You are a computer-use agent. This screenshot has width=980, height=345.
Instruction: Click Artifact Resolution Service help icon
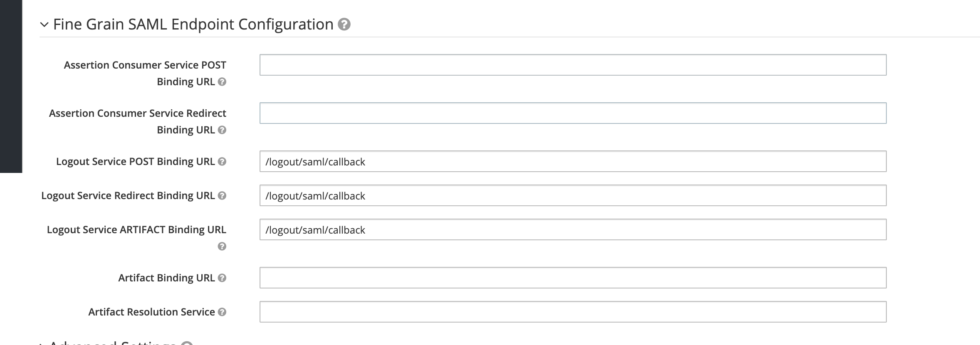pyautogui.click(x=222, y=312)
